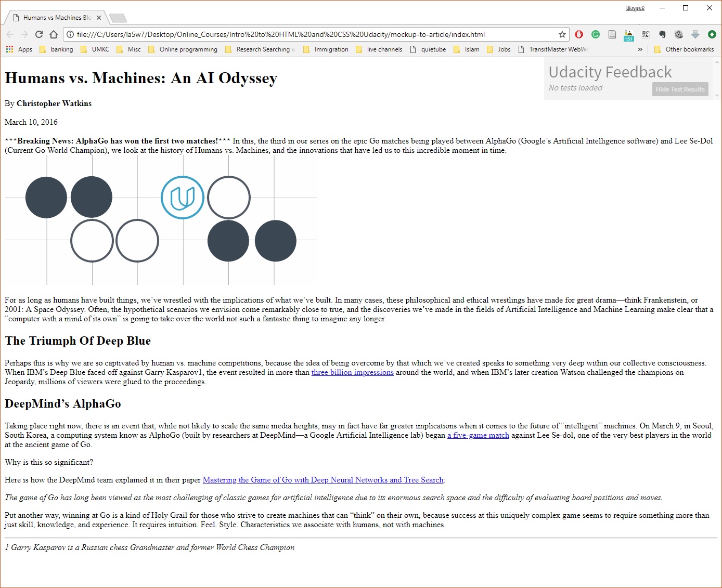This screenshot has width=722, height=588.
Task: Click the film reel extension icon
Action: coord(679,34)
